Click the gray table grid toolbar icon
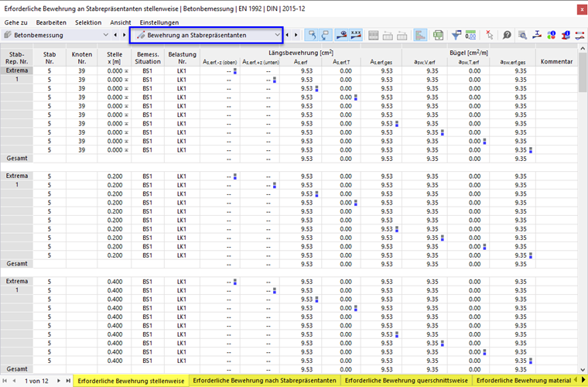Viewport: 588px width, 387px height. coord(373,36)
